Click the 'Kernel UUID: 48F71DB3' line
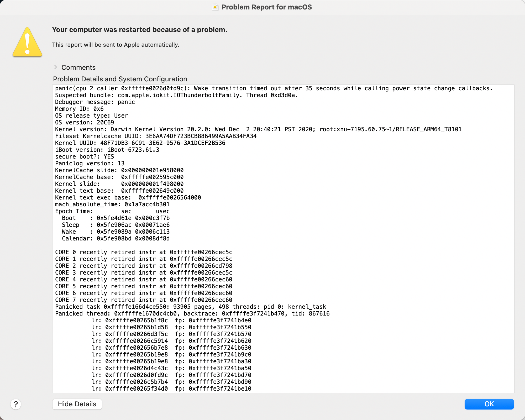This screenshot has width=525, height=420. [x=140, y=143]
